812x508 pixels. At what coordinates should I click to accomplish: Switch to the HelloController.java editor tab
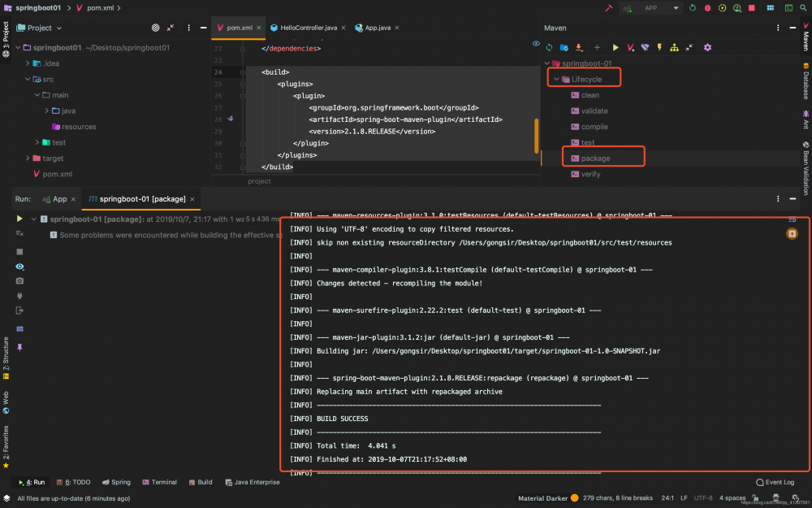(308, 28)
